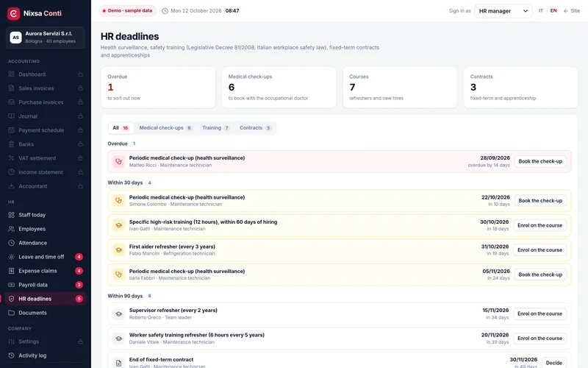
Task: Click the Journal book icon
Action: pos(11,116)
